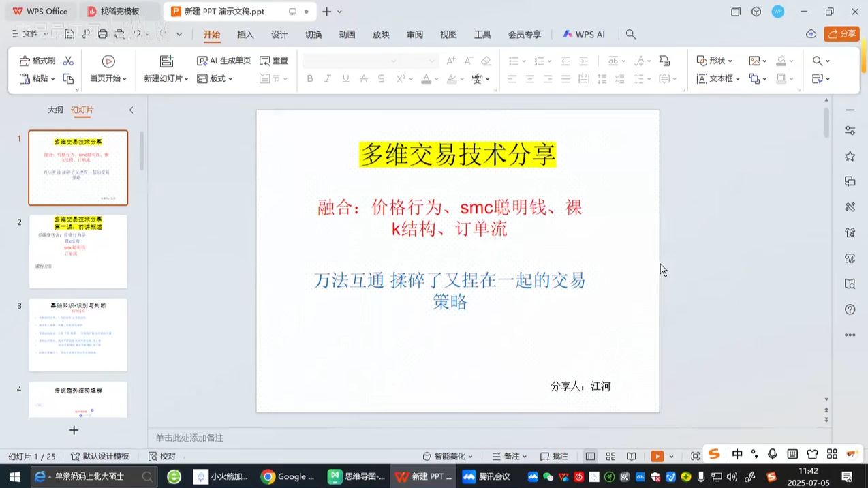Viewport: 868px width, 488px height.
Task: Click the decrease indent icon
Action: click(565, 61)
